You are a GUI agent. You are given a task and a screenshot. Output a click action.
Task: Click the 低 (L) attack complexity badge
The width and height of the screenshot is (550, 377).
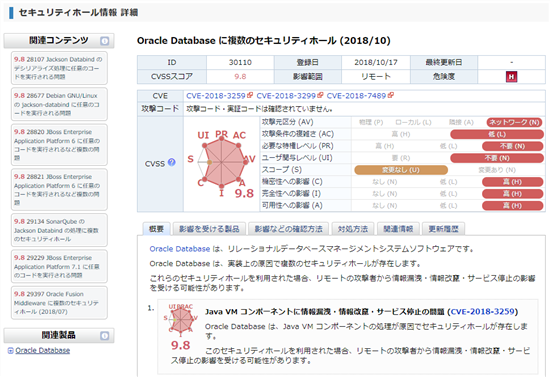tap(497, 134)
